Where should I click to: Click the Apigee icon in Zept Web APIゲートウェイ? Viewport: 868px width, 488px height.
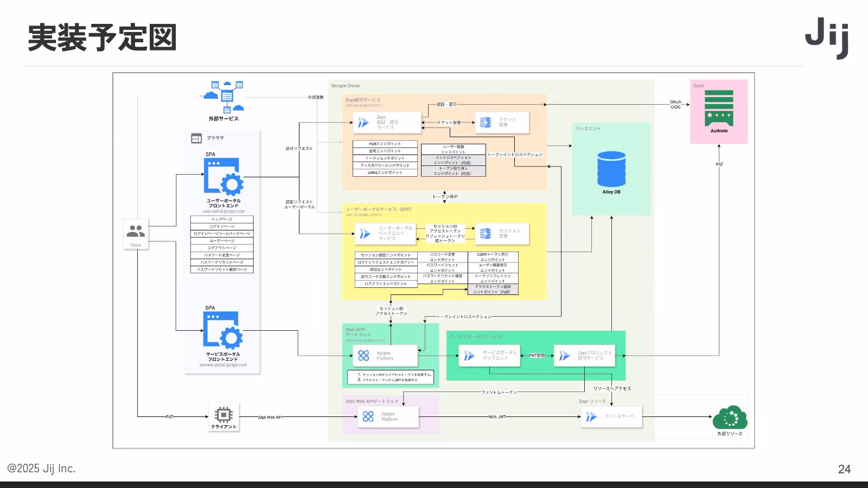point(368,416)
